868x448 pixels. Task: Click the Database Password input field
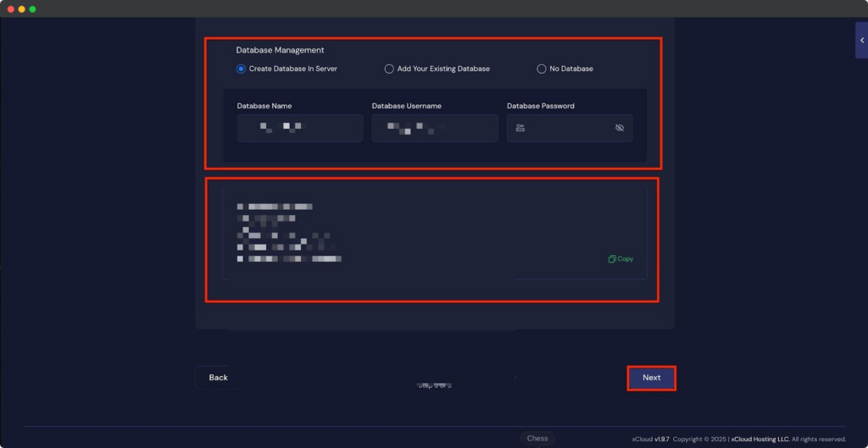564,128
